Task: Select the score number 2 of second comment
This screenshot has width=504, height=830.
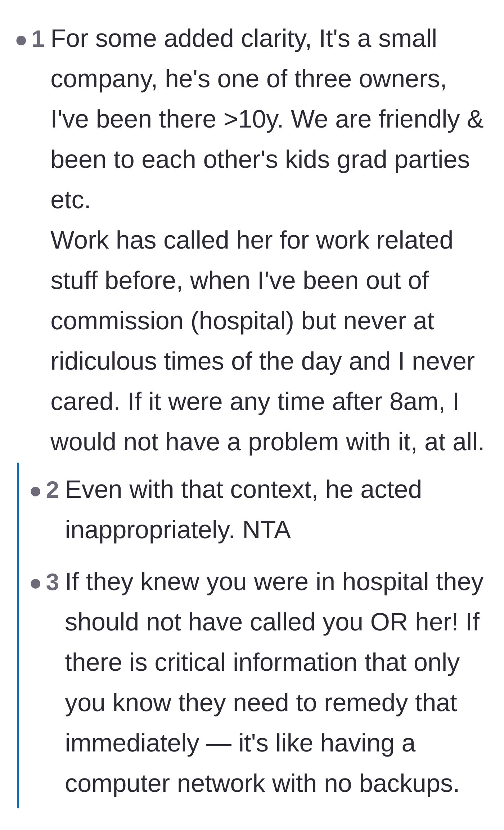Action: [x=53, y=490]
